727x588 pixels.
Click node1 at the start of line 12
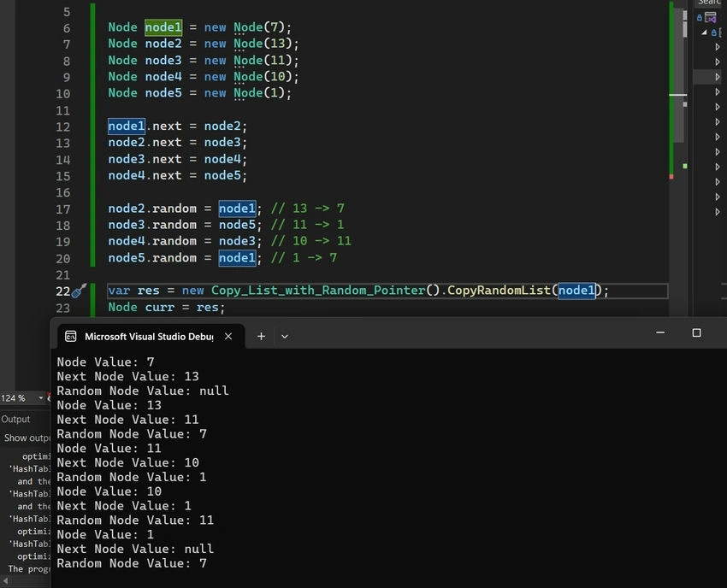point(126,126)
